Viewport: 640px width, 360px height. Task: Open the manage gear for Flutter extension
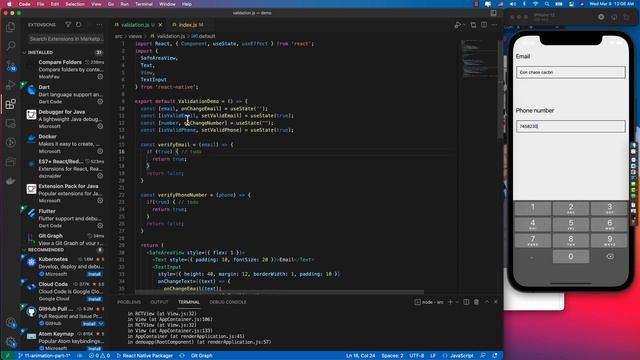pyautogui.click(x=100, y=226)
